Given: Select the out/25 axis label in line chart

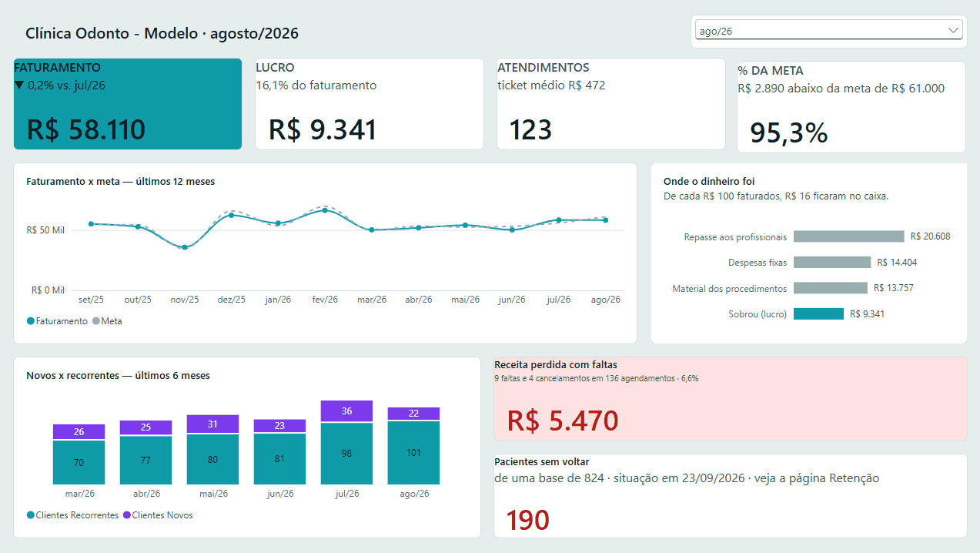Looking at the screenshot, I should tap(138, 300).
